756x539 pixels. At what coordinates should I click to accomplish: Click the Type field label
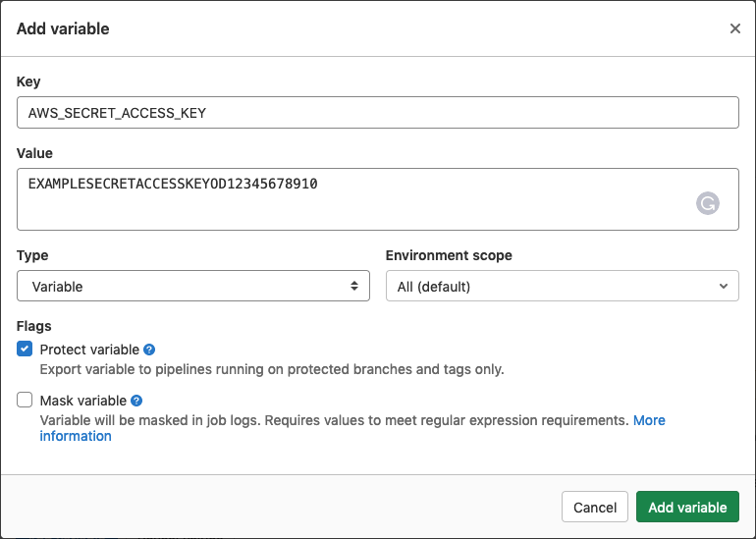pos(32,255)
